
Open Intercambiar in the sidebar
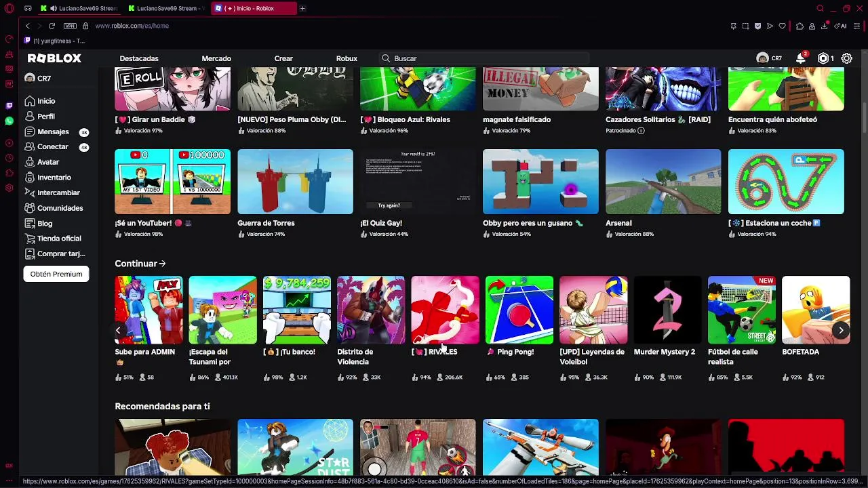coord(52,192)
